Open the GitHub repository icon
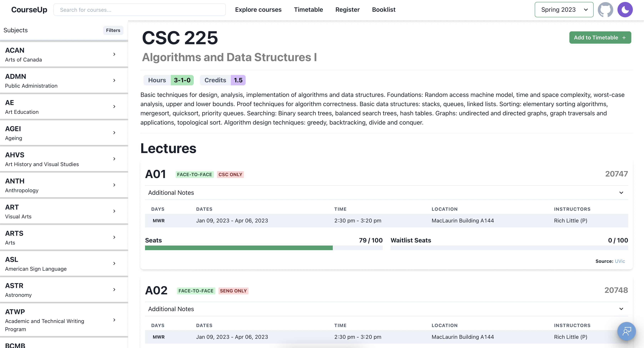The width and height of the screenshot is (644, 348). [606, 9]
